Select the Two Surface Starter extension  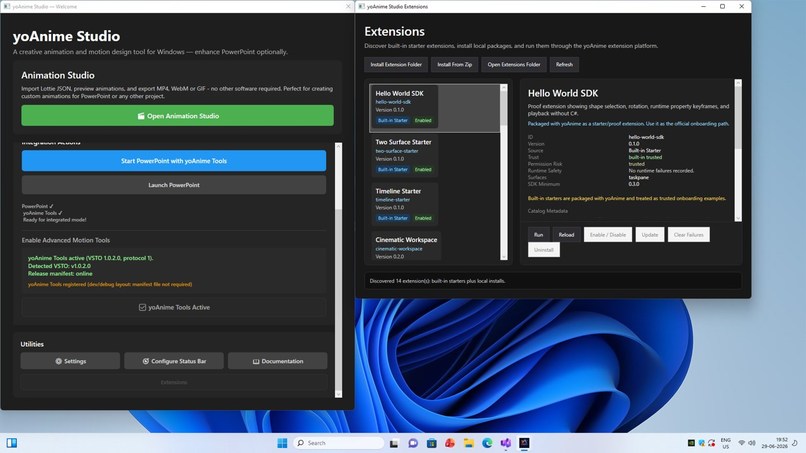click(x=405, y=156)
